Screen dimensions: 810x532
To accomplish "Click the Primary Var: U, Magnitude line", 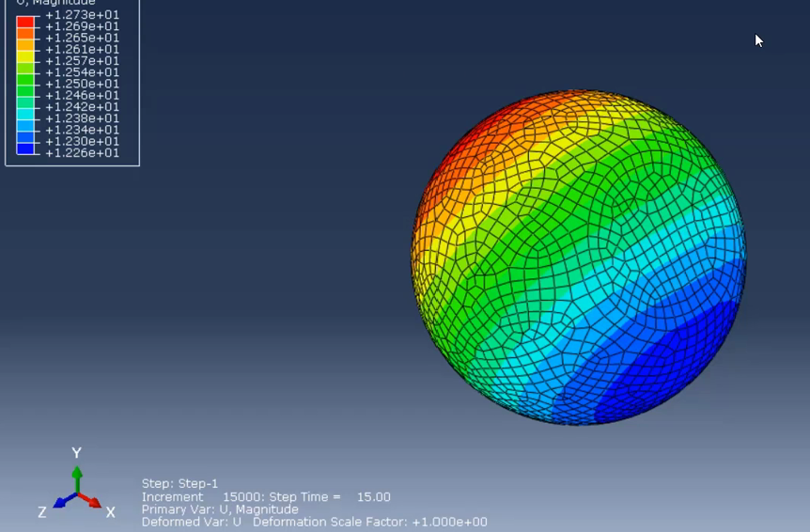I will pyautogui.click(x=220, y=509).
